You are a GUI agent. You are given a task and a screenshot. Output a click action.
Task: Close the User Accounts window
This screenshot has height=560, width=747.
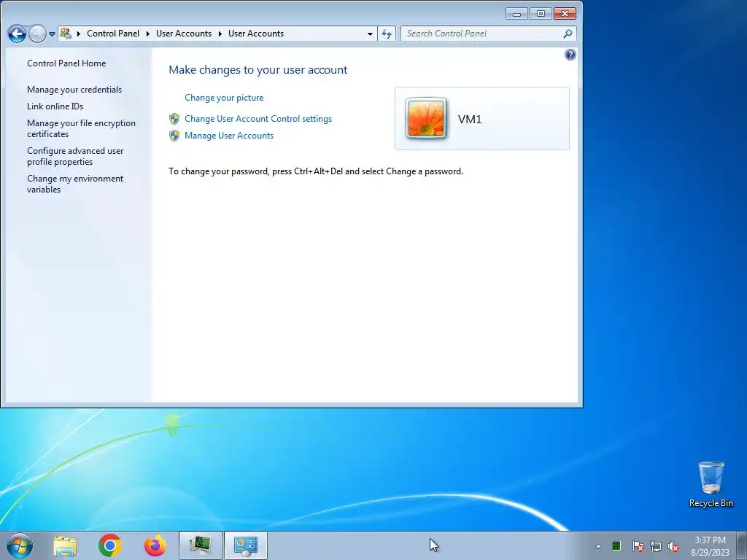(565, 13)
